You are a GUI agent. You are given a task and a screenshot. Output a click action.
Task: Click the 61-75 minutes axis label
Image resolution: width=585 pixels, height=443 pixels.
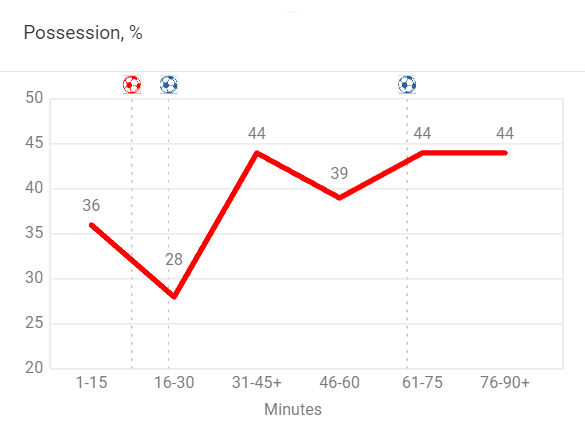tap(422, 383)
